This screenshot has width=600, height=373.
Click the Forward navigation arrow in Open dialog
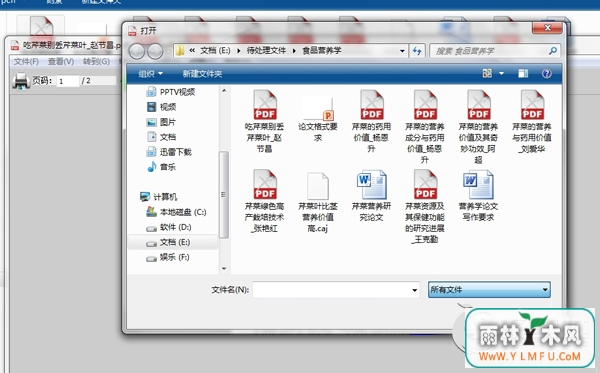click(155, 51)
